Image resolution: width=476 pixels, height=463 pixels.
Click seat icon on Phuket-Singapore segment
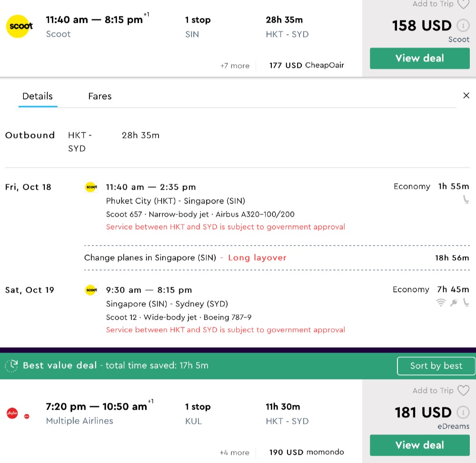466,200
